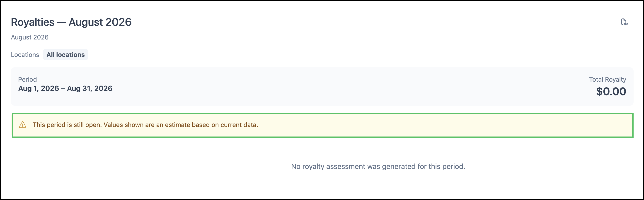Click the 'No royalty assessment was generated' message
644x200 pixels.
(x=378, y=166)
